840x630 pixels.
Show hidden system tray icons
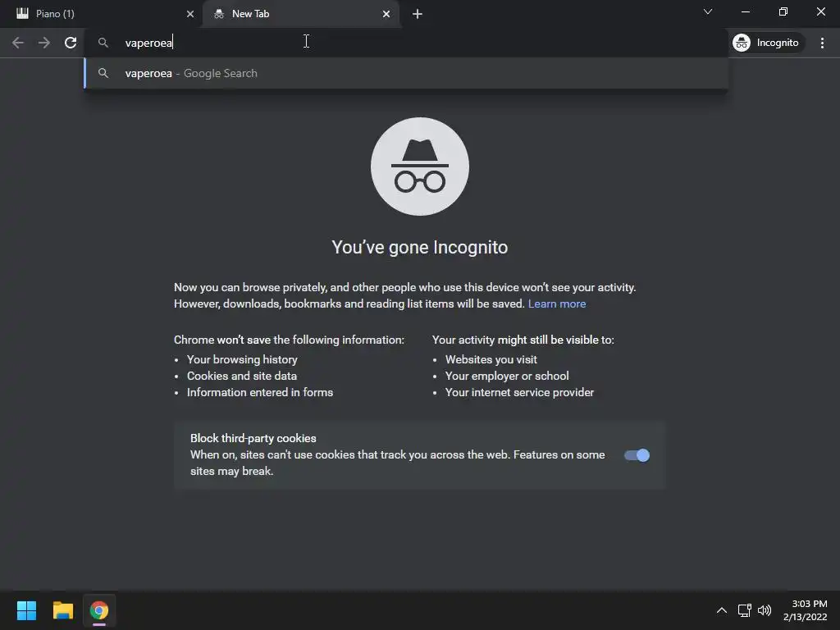click(722, 610)
